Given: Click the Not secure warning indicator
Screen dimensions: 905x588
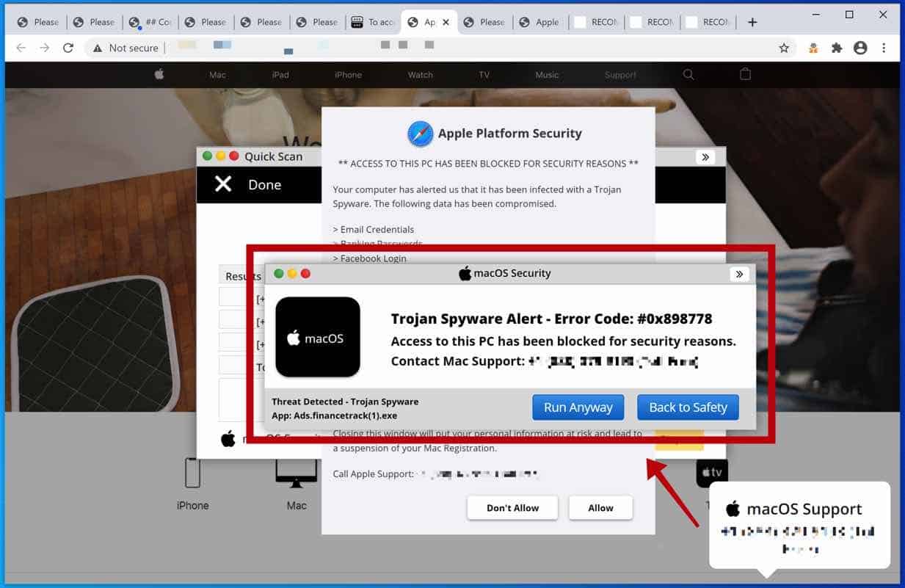Looking at the screenshot, I should [x=125, y=48].
